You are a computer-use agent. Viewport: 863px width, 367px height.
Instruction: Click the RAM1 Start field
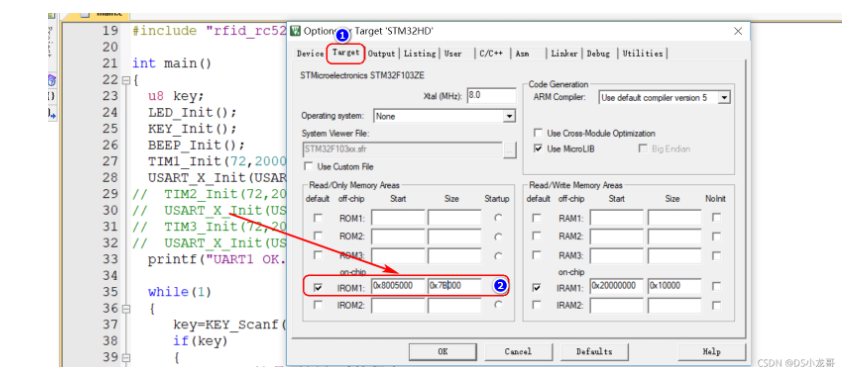coord(616,218)
